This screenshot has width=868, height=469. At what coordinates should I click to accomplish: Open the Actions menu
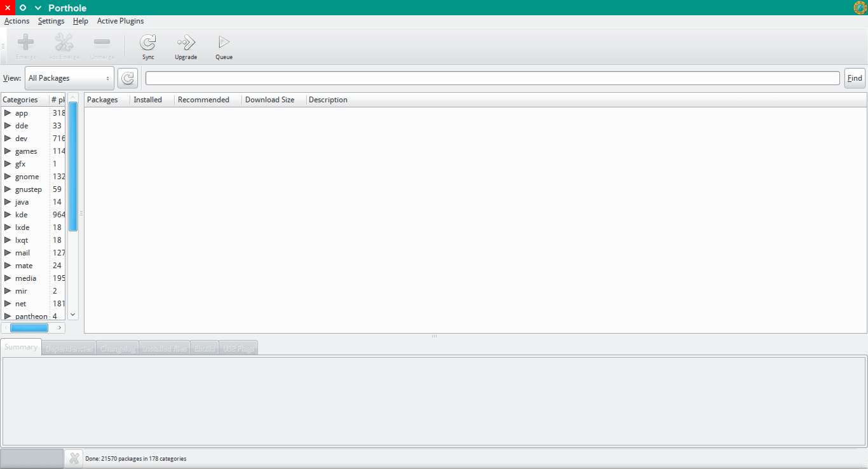coord(17,20)
